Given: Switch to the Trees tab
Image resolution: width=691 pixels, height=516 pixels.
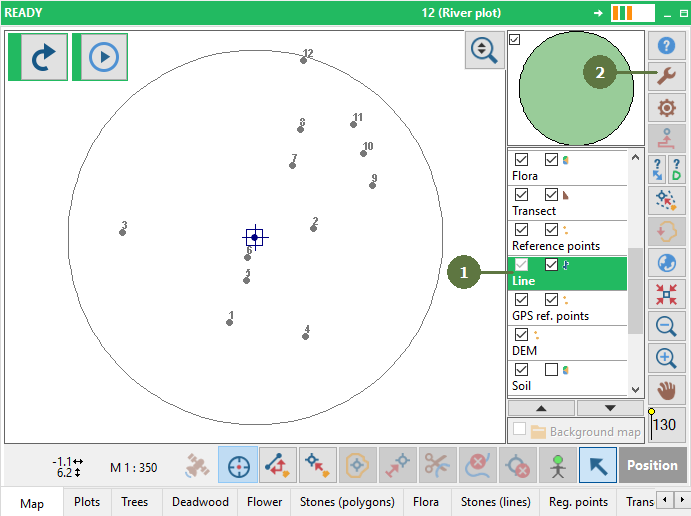Looking at the screenshot, I should coord(134,502).
